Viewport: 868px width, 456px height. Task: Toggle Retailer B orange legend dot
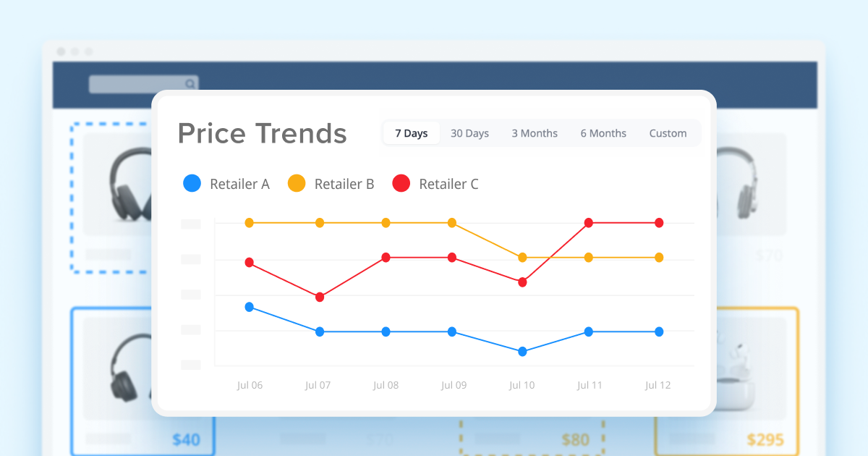click(297, 184)
